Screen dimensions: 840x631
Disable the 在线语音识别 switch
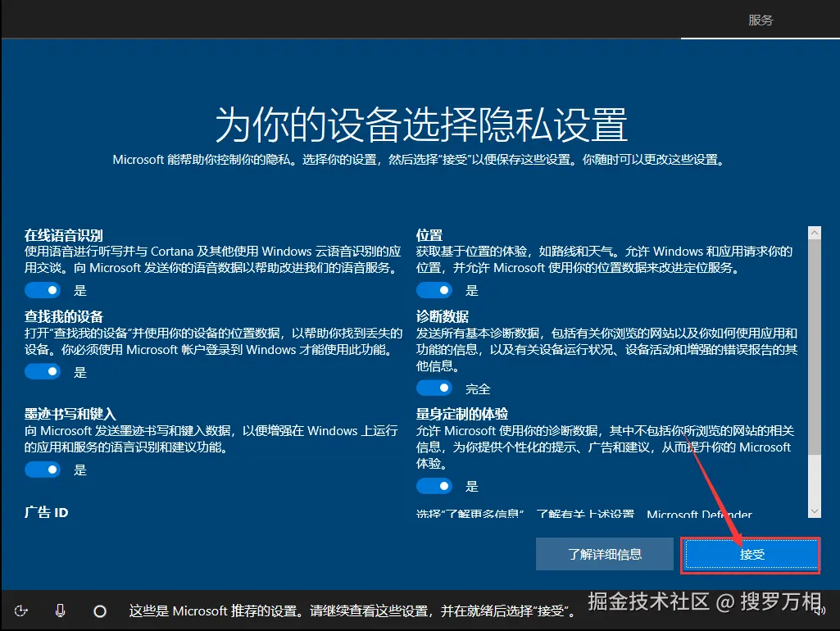[x=43, y=289]
